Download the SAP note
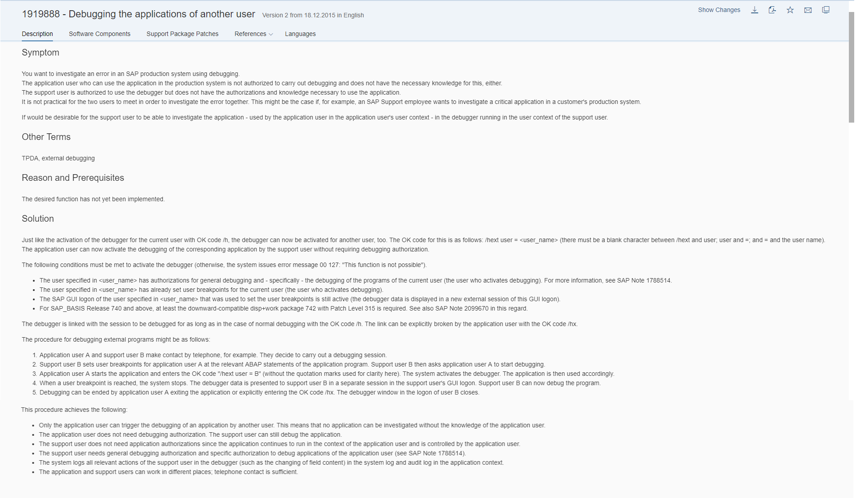 pos(755,10)
